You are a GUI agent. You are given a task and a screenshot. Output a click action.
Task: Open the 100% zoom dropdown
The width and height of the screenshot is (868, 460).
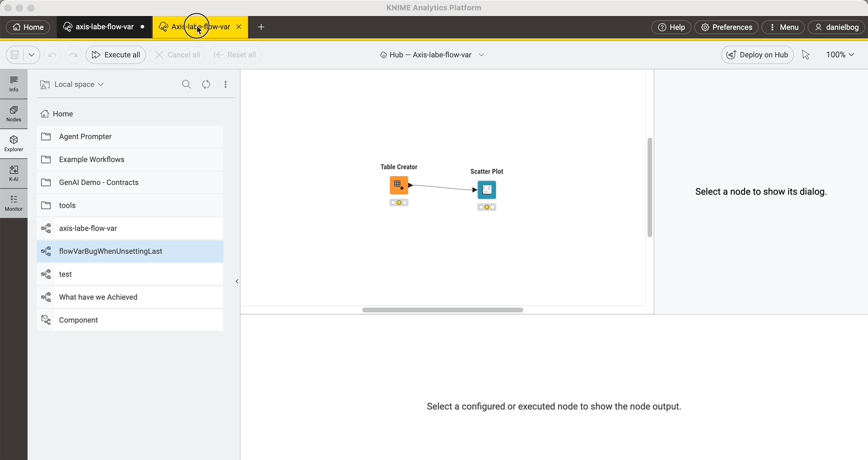pos(840,54)
